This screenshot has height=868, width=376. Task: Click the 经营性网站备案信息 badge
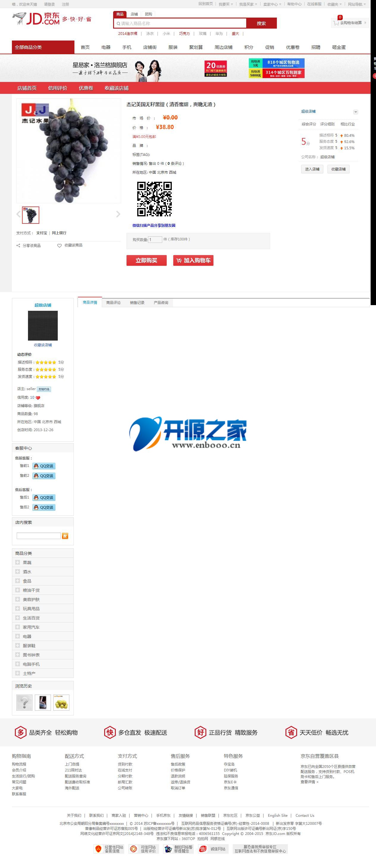point(109,849)
